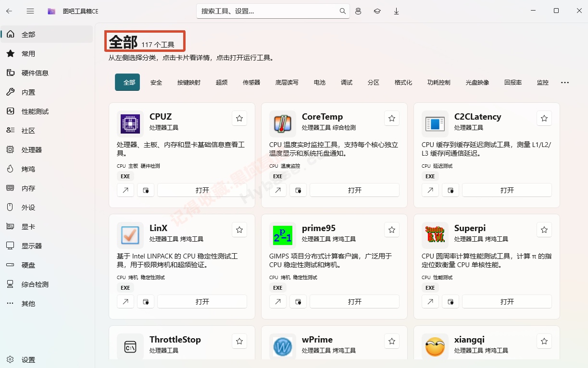Star the ThrottleStop tool
This screenshot has width=588, height=368.
(239, 341)
